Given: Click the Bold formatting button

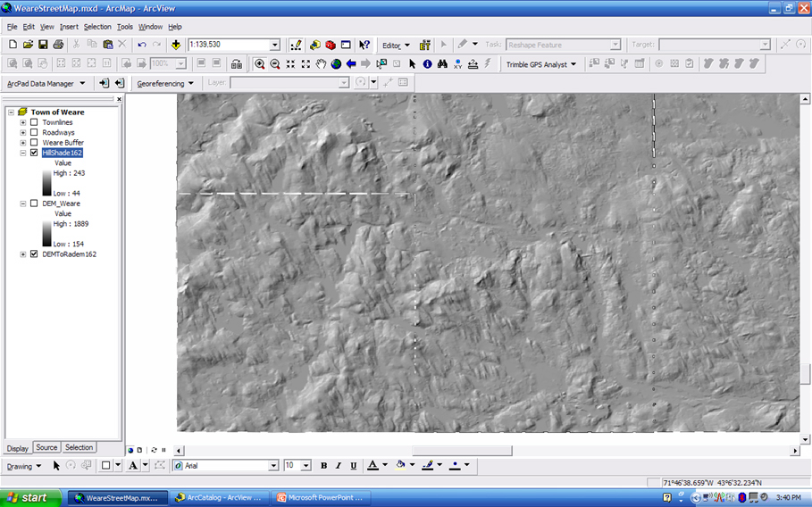Looking at the screenshot, I should 323,466.
